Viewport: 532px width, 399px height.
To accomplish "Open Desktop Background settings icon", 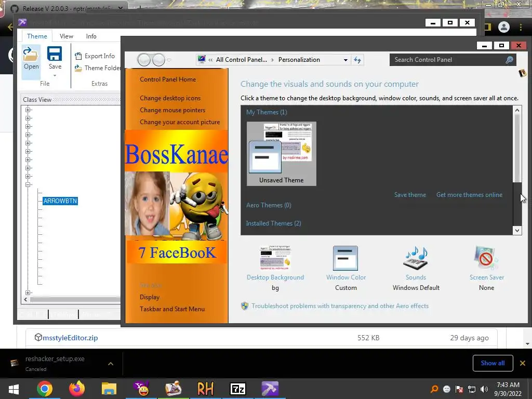I will point(275,258).
